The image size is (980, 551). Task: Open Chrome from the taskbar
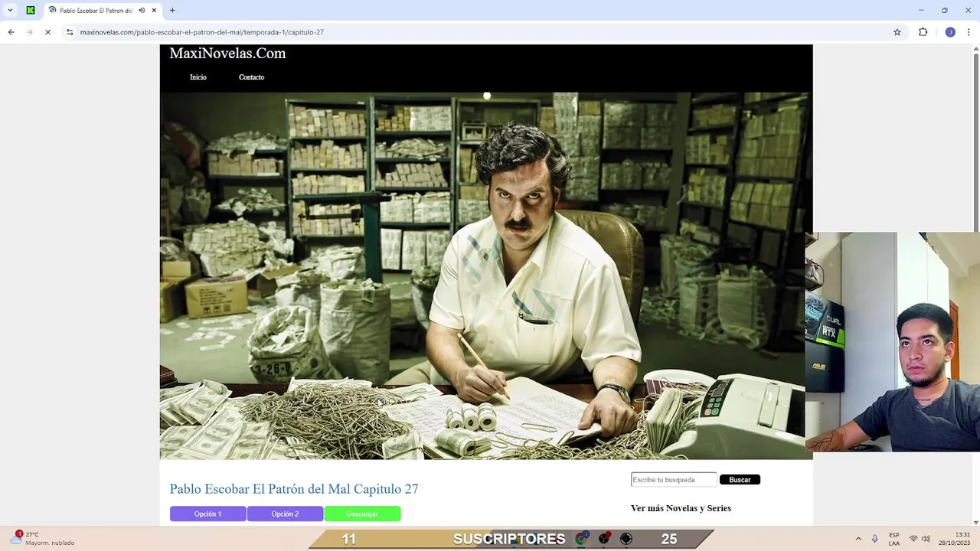click(582, 539)
